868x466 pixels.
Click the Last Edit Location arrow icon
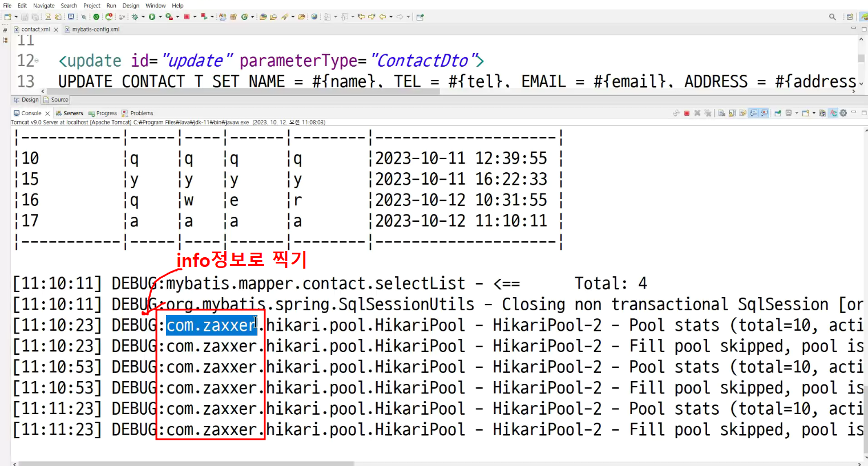point(362,17)
